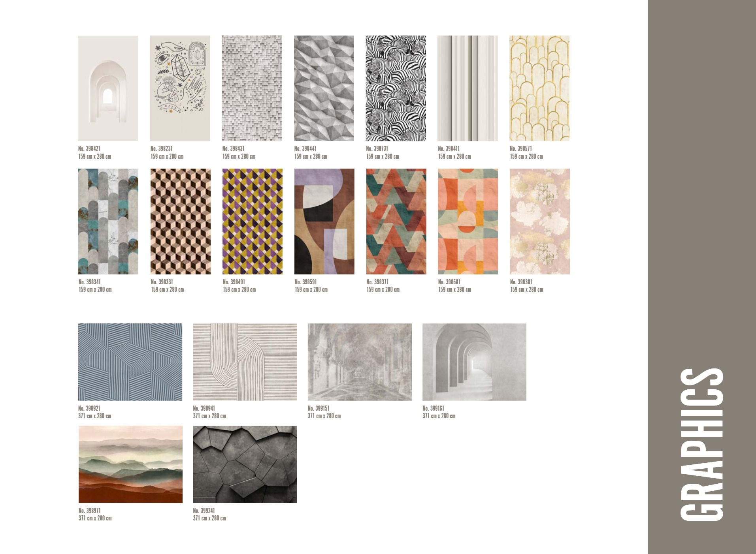Open the grey arched tunnel mural No. 399161

pyautogui.click(x=474, y=362)
